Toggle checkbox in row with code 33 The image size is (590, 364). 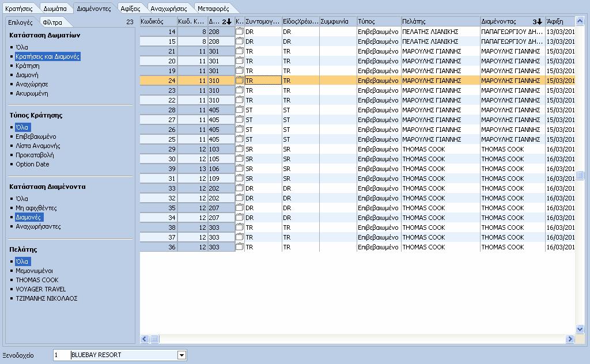tap(239, 188)
